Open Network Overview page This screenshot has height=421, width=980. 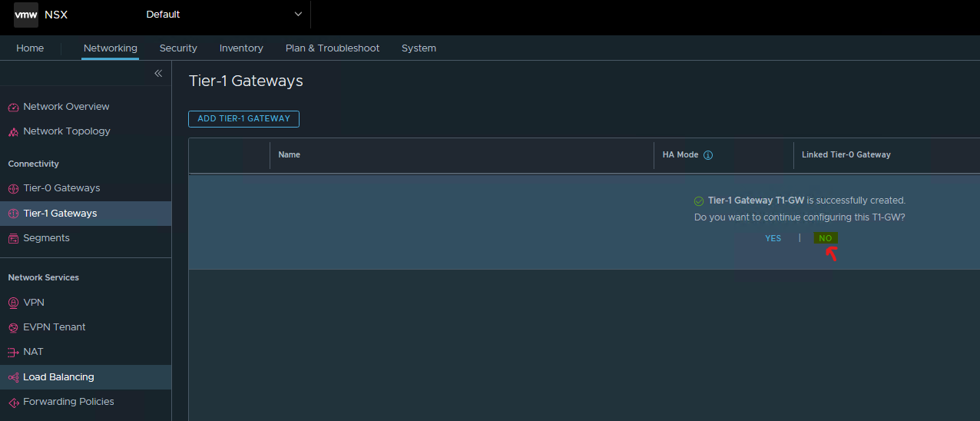coord(66,107)
